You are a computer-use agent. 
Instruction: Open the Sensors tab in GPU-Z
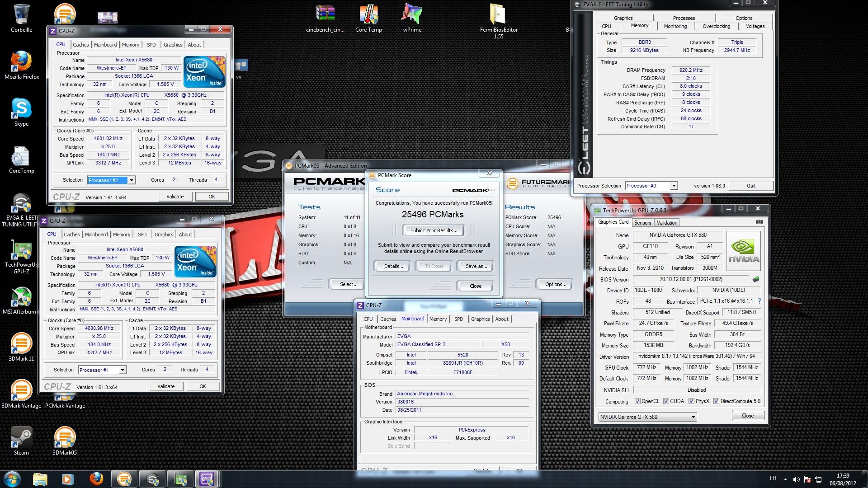[642, 223]
